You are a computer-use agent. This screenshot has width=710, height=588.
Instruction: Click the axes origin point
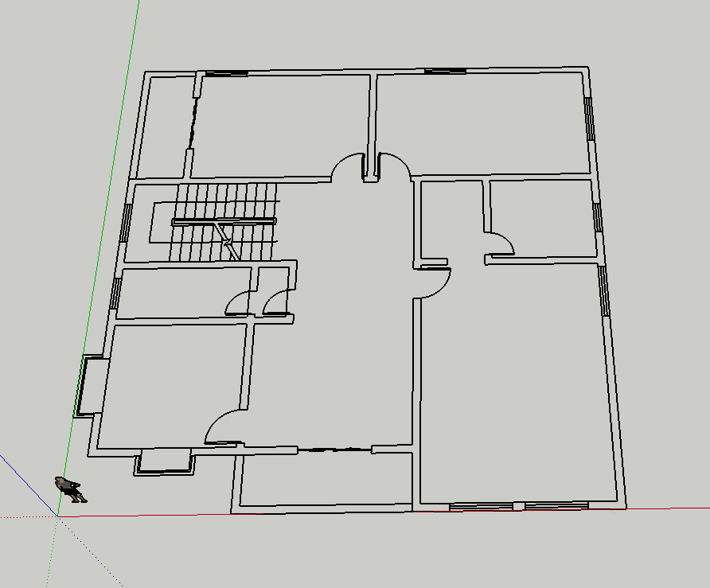pyautogui.click(x=57, y=516)
